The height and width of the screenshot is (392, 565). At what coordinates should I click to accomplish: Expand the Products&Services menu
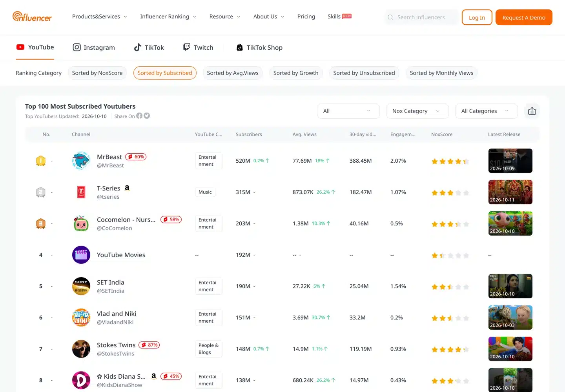click(100, 16)
